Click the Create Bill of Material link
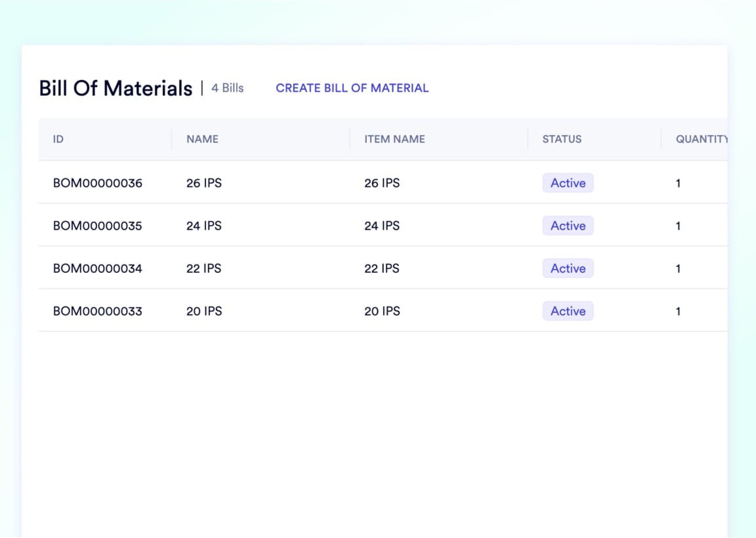Image resolution: width=756 pixels, height=538 pixels. (x=352, y=88)
